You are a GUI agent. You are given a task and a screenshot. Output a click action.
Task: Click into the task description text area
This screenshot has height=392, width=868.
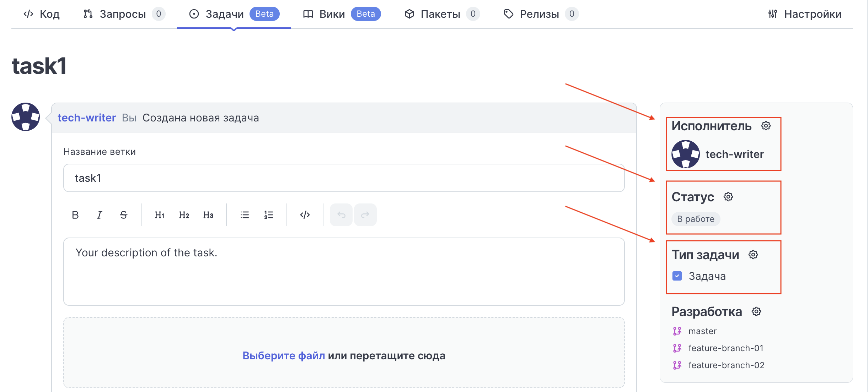(344, 272)
